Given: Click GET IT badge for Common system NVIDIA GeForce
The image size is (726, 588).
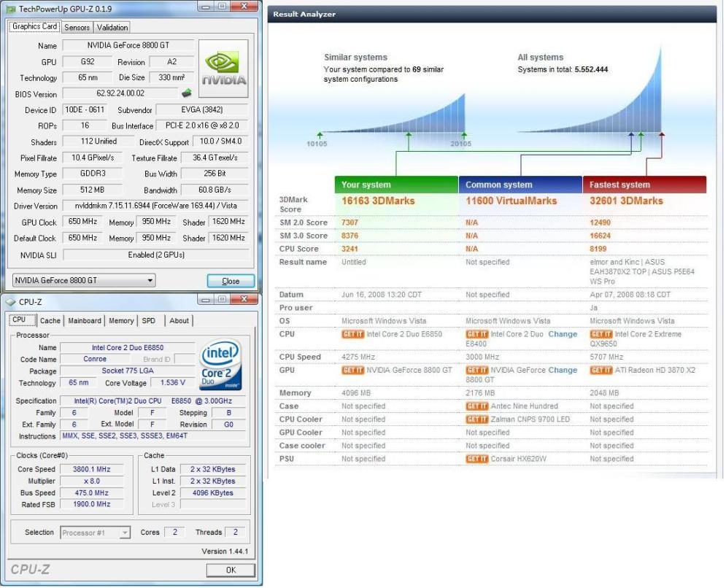Looking at the screenshot, I should click(x=477, y=371).
